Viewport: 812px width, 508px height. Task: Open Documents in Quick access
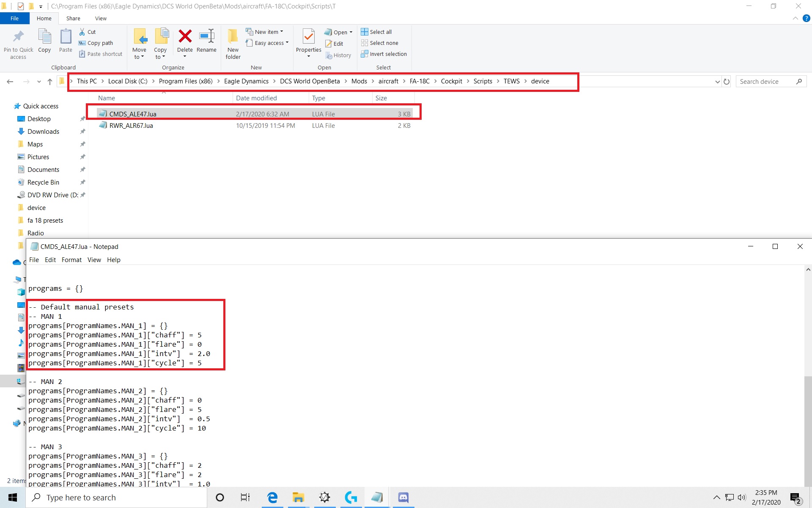[x=43, y=170]
